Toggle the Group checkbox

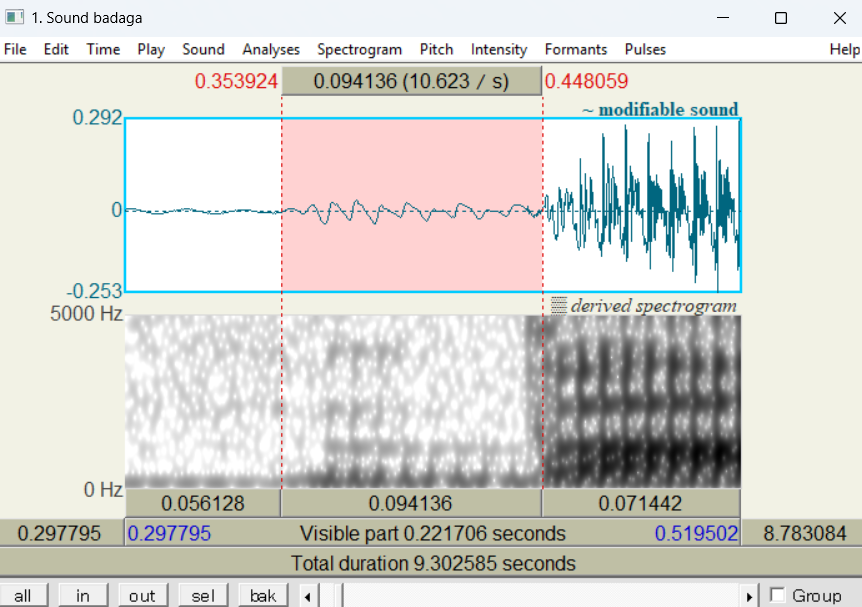click(x=777, y=595)
